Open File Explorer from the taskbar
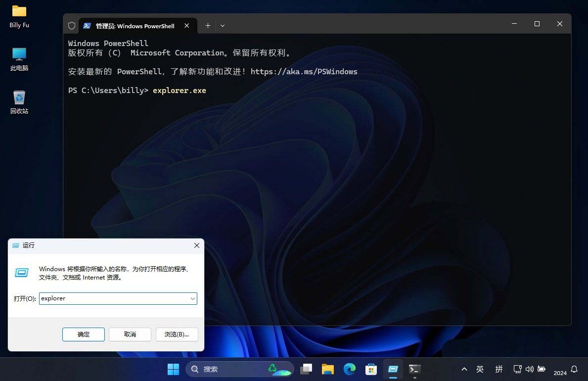The height and width of the screenshot is (381, 588). (328, 369)
